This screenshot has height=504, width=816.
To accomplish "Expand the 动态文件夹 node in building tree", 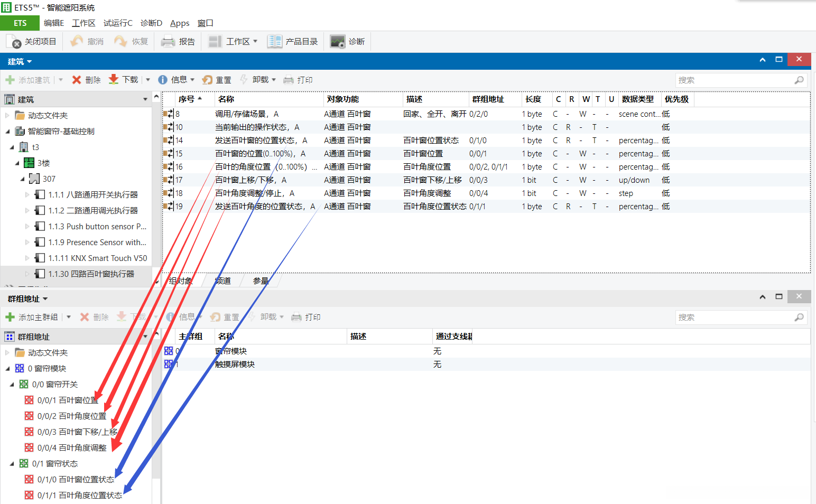I will click(7, 115).
